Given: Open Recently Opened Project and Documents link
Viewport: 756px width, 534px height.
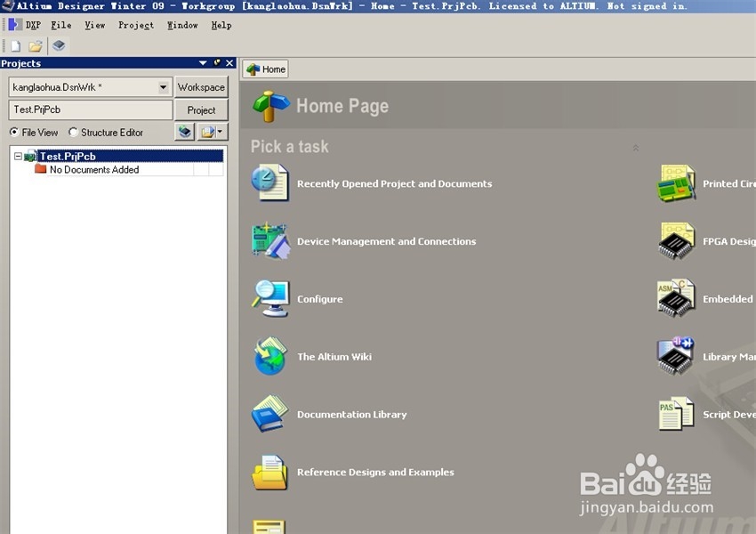Looking at the screenshot, I should (394, 183).
